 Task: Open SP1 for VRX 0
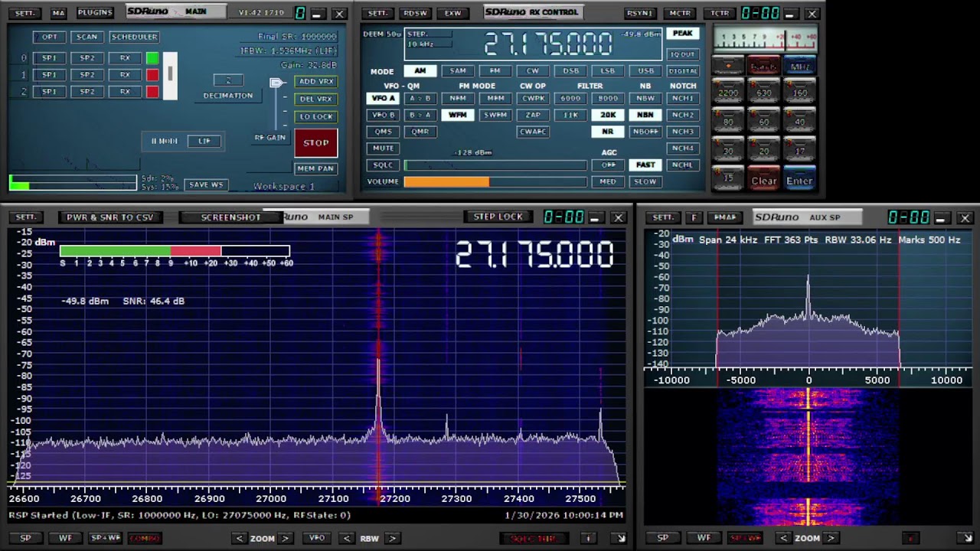(49, 58)
